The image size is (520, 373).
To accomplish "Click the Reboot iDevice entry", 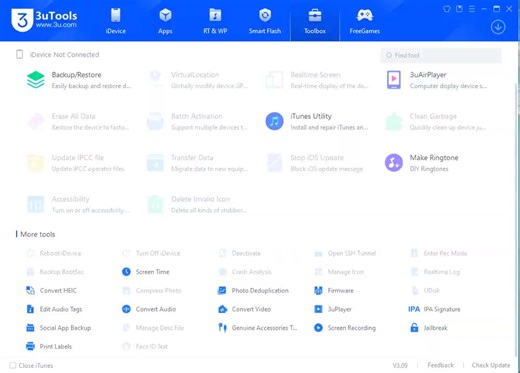I will pos(54,253).
